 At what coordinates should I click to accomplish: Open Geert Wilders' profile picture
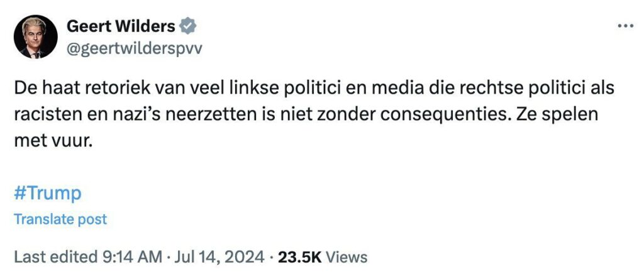click(x=35, y=36)
